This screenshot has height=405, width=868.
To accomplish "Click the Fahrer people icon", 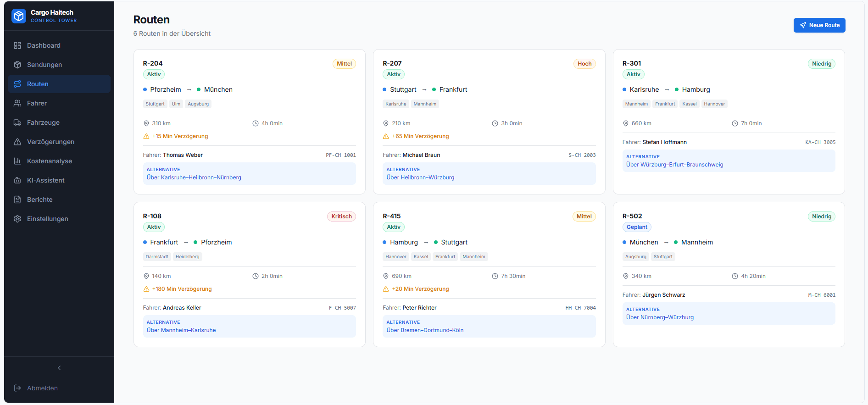I will click(x=17, y=103).
